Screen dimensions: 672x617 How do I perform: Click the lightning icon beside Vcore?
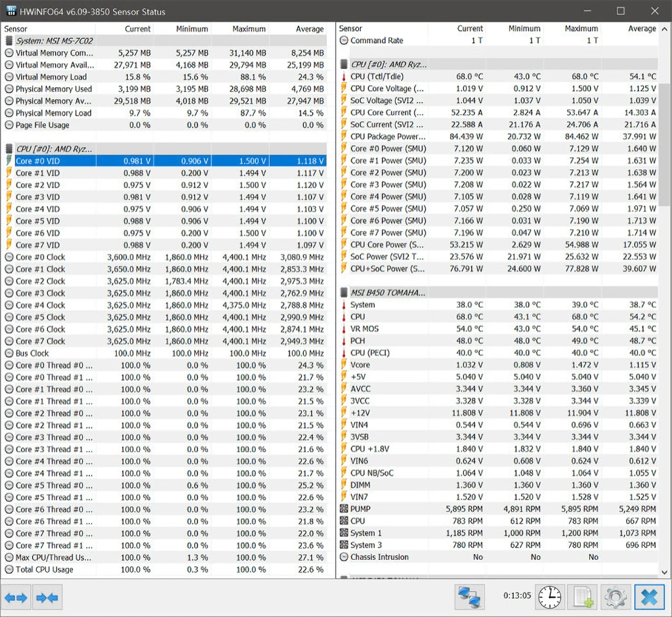[x=344, y=364]
